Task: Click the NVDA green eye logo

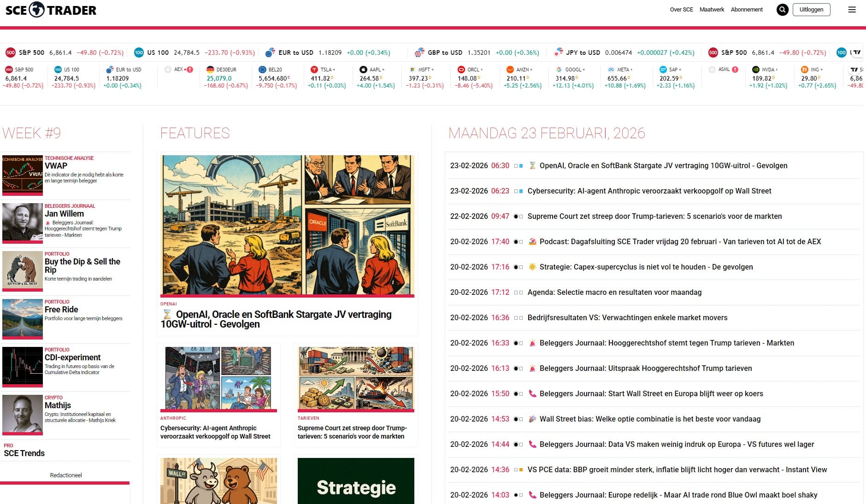Action: 755,70
